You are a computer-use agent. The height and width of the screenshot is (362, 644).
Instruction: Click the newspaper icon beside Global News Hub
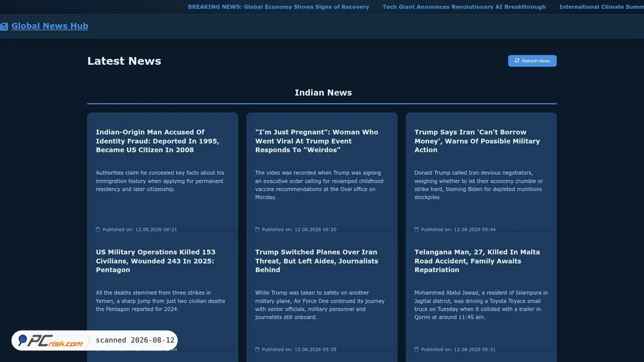[x=4, y=27]
